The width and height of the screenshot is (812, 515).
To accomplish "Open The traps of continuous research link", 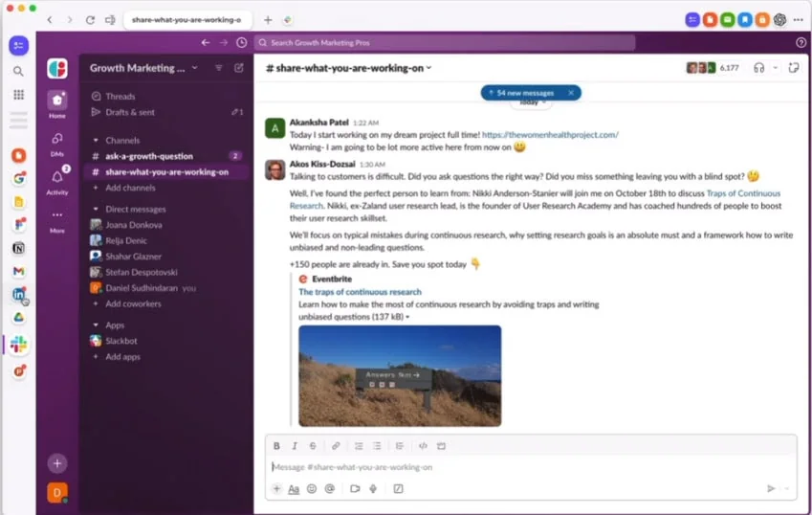I will point(360,292).
